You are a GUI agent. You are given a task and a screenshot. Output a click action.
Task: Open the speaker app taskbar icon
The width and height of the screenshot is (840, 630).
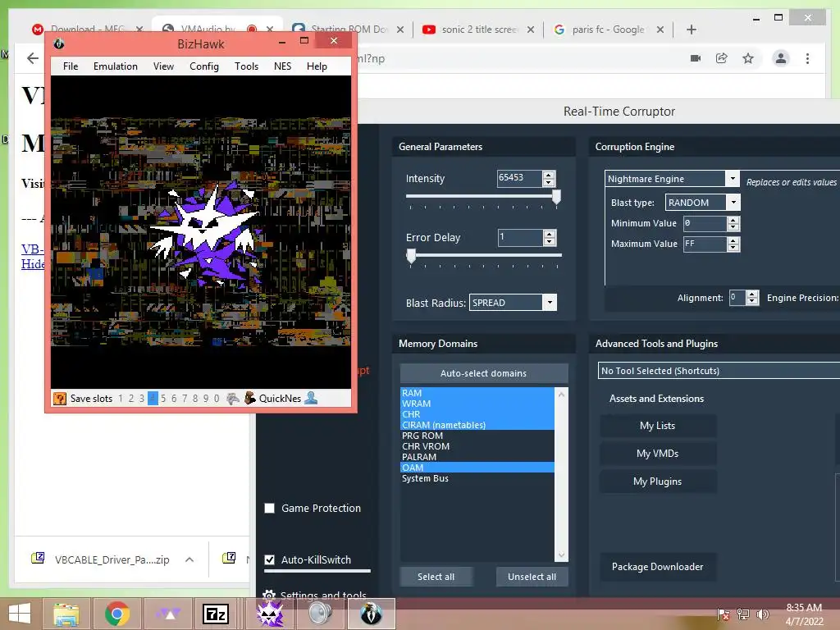[x=321, y=614]
